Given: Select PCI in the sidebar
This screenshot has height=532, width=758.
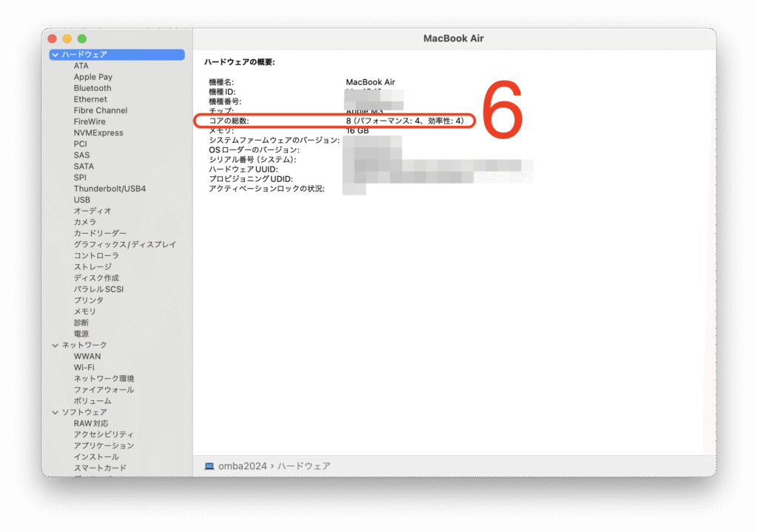Looking at the screenshot, I should pos(80,144).
